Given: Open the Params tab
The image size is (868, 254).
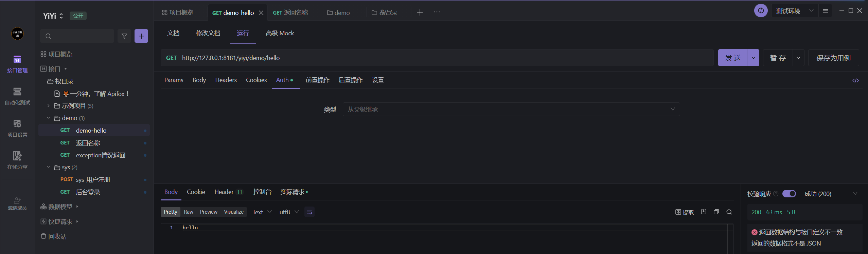Looking at the screenshot, I should coord(174,80).
